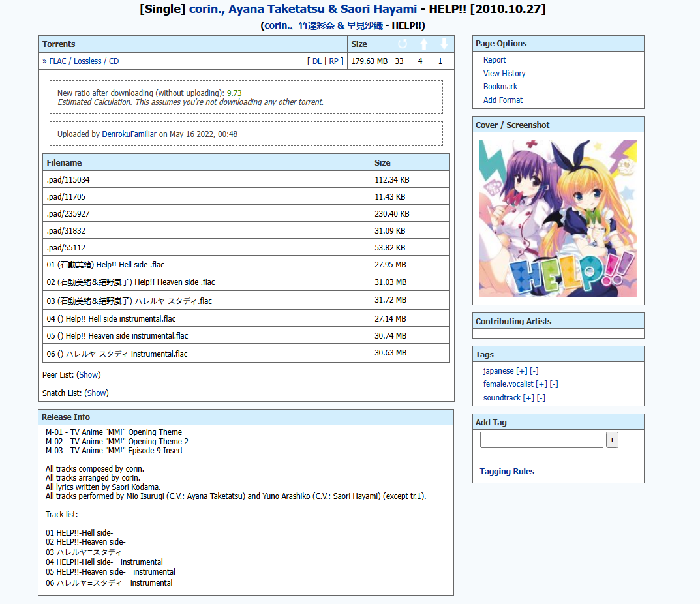Select file 04 Help!! Hell side instrumental.flac
This screenshot has width=700, height=604.
247,318
